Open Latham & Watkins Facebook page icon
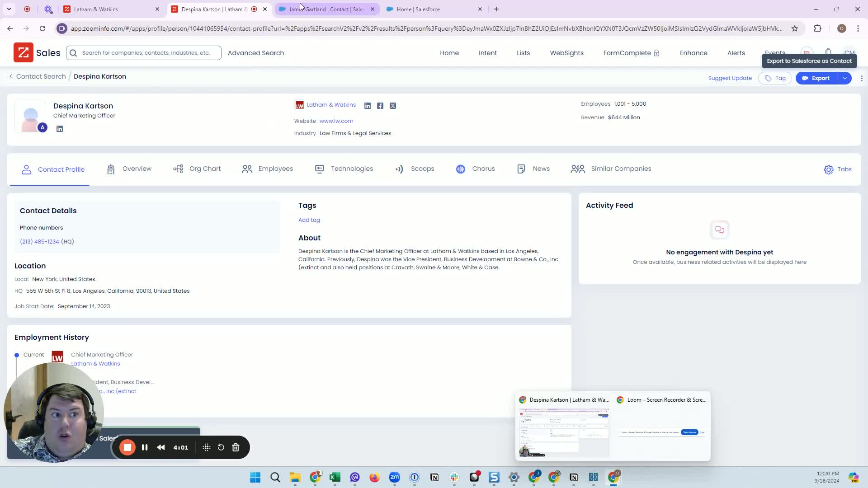 380,106
